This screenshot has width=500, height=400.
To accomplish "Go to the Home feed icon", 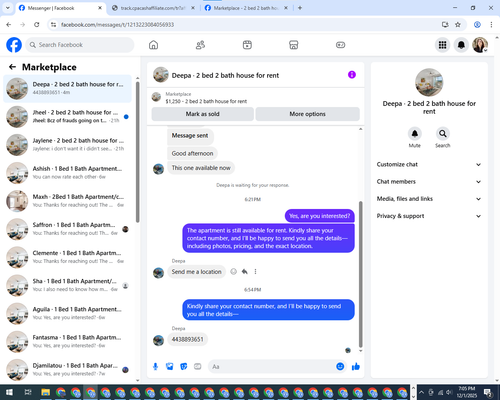I will pyautogui.click(x=153, y=45).
